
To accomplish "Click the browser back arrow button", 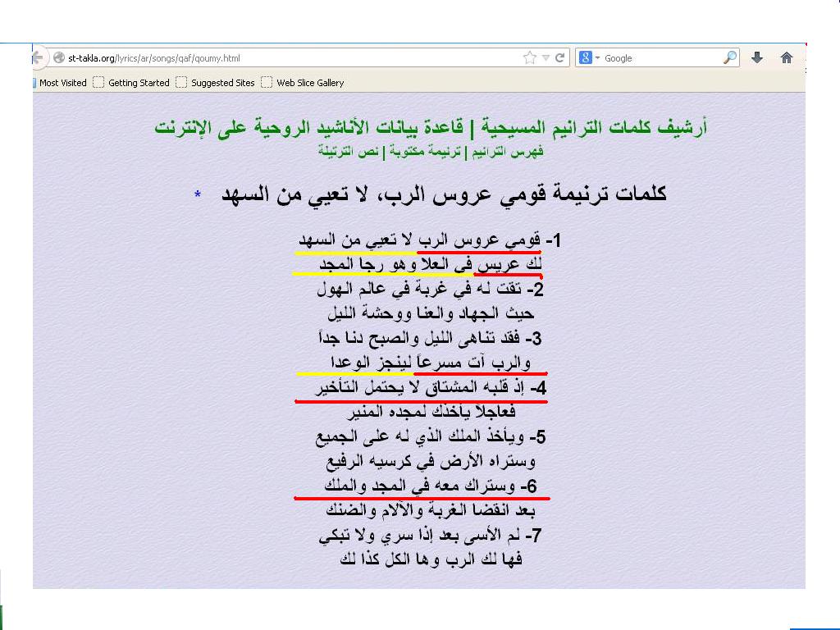I will pos(38,58).
